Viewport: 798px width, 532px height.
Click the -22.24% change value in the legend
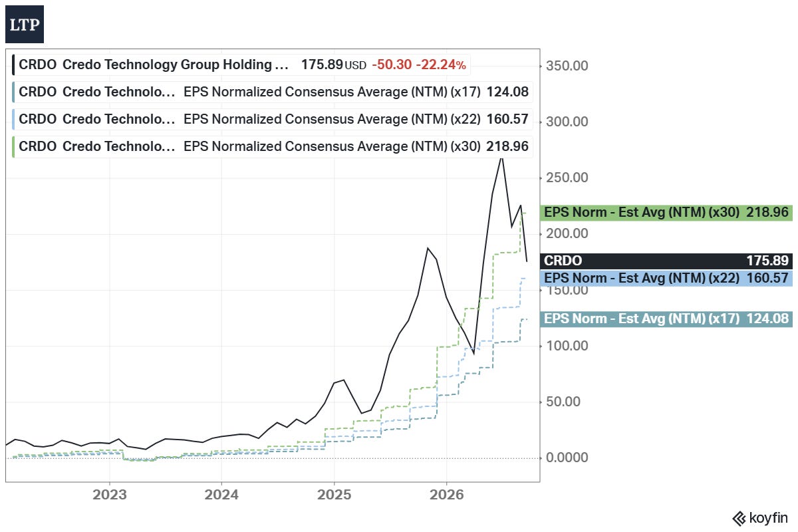[x=440, y=65]
